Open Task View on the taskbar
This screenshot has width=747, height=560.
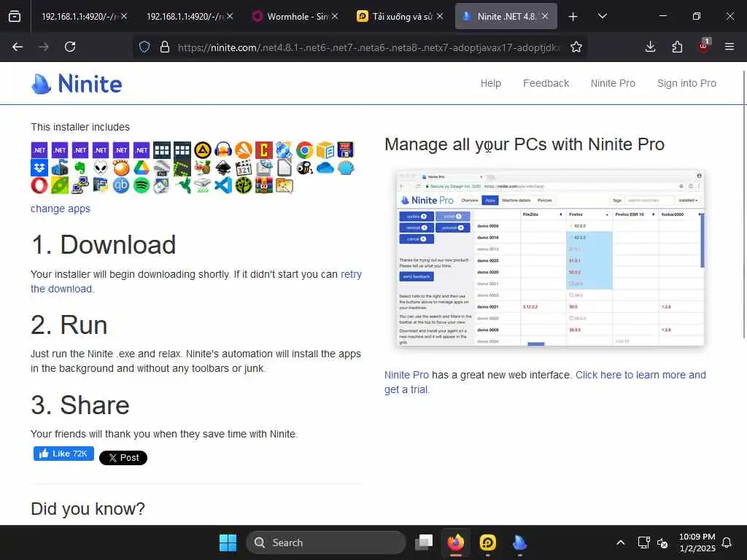(424, 542)
